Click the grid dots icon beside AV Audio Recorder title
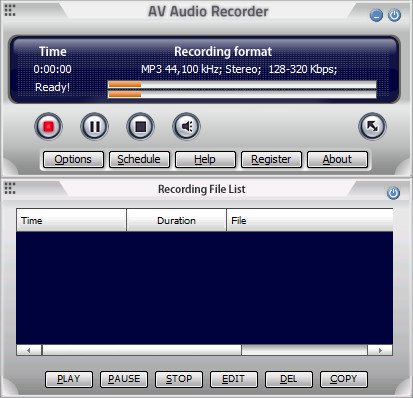Viewport: 413px width, 398px height. pos(10,10)
